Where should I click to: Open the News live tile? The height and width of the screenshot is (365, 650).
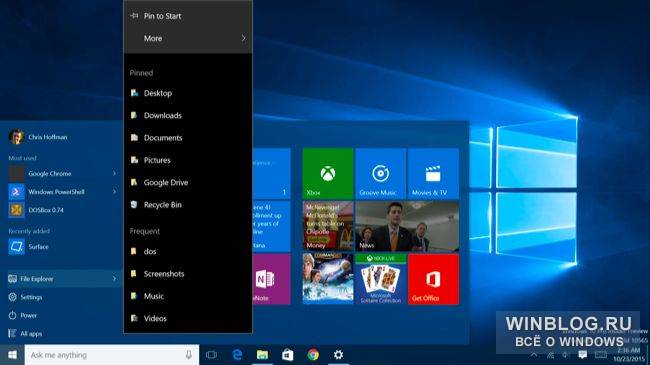pos(407,226)
